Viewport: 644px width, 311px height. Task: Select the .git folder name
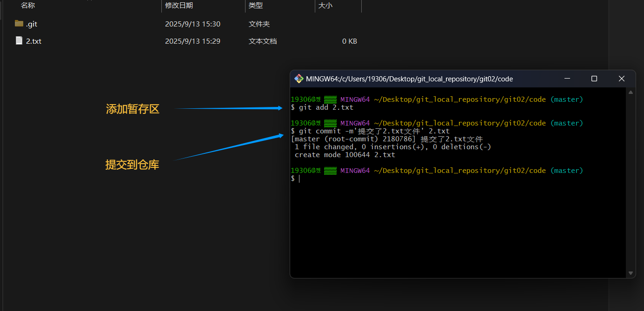tap(32, 24)
